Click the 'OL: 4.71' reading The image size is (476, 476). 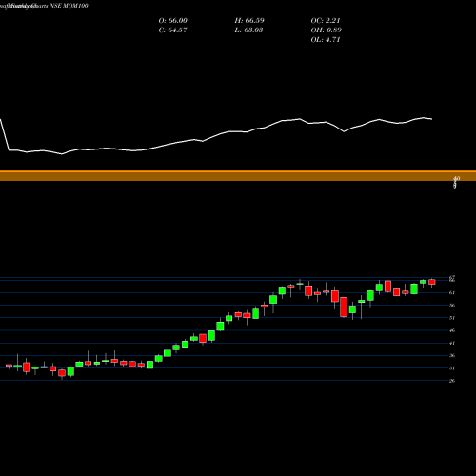pyautogui.click(x=326, y=40)
